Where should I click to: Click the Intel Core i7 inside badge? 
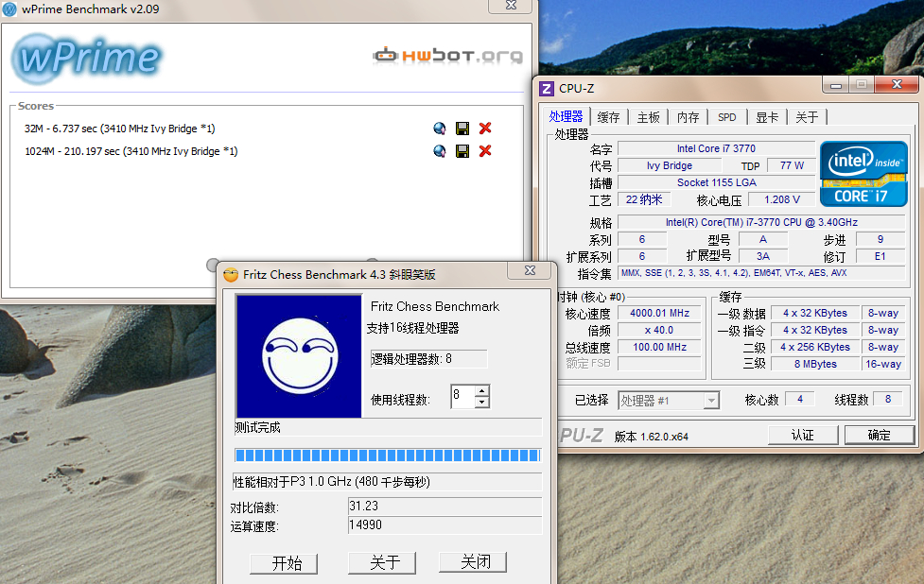(863, 174)
